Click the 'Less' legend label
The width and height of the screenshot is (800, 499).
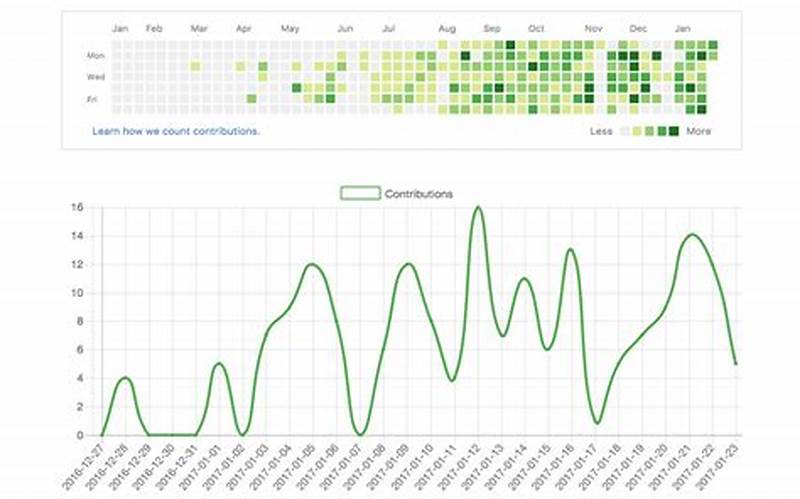tap(601, 131)
